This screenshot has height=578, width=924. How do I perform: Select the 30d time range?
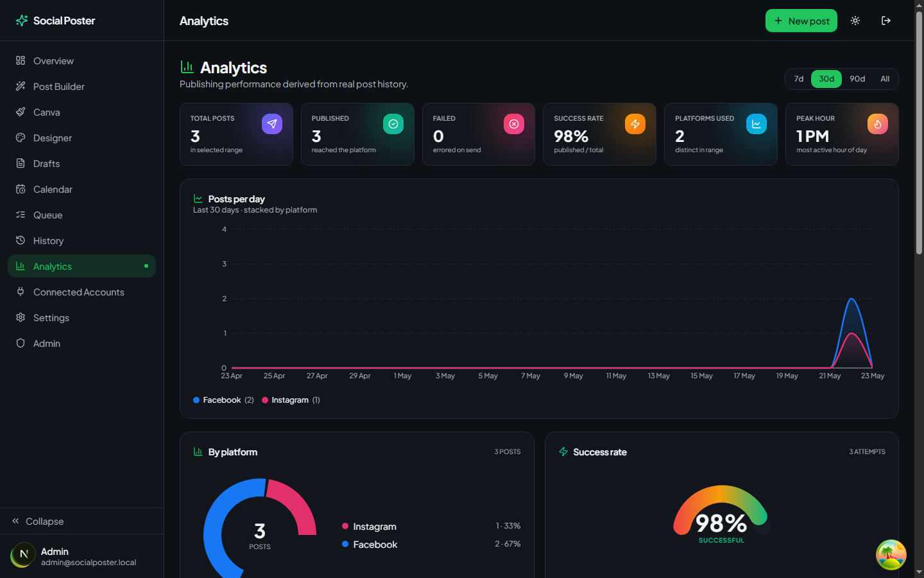(826, 79)
